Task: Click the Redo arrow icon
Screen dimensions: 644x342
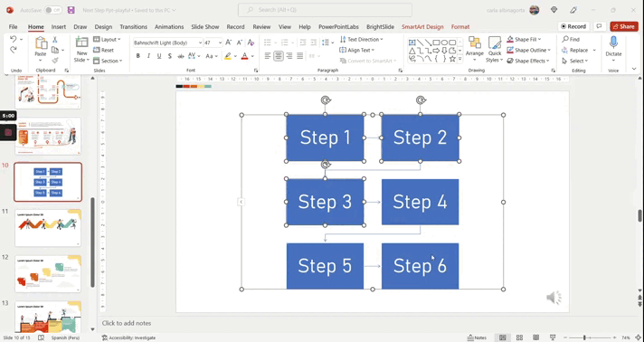Action: 14,50
